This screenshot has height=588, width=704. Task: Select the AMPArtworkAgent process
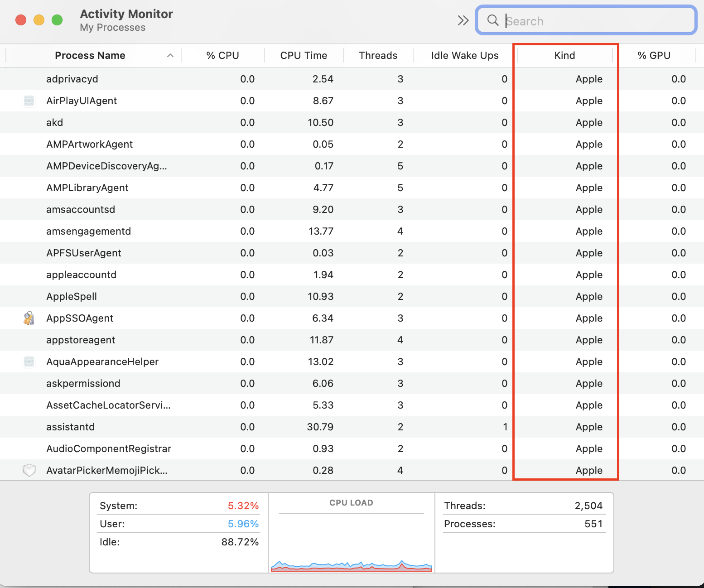click(89, 144)
